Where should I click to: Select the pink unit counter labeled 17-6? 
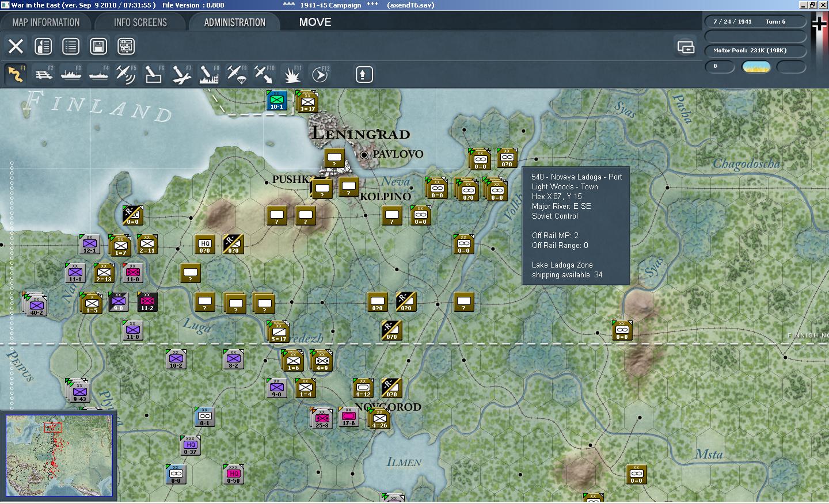click(348, 417)
